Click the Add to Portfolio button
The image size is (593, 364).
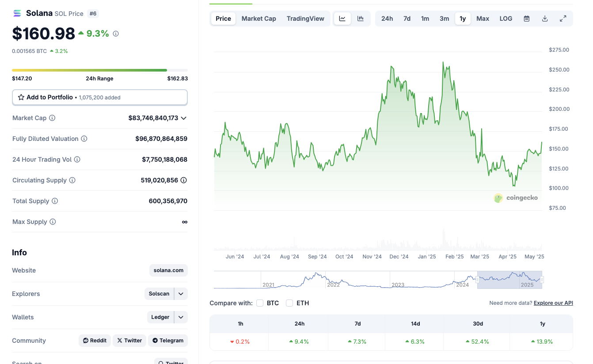(100, 97)
